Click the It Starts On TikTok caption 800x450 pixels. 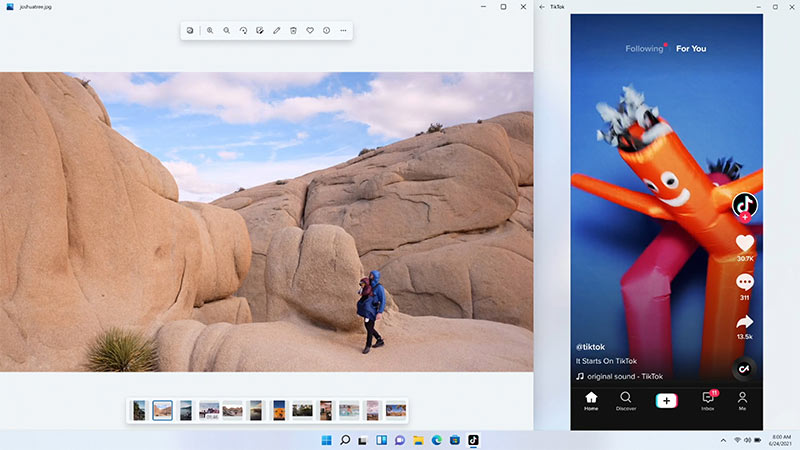(x=606, y=361)
